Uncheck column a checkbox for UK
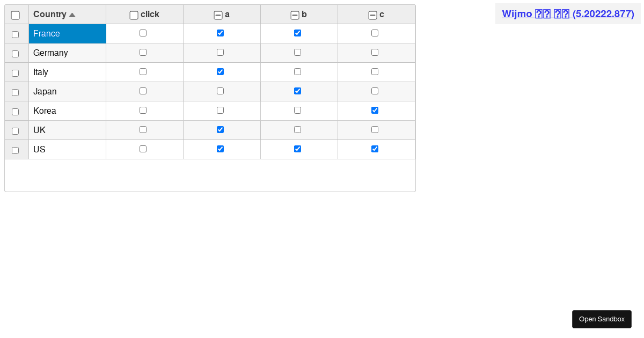This screenshot has width=644, height=338. tap(221, 129)
